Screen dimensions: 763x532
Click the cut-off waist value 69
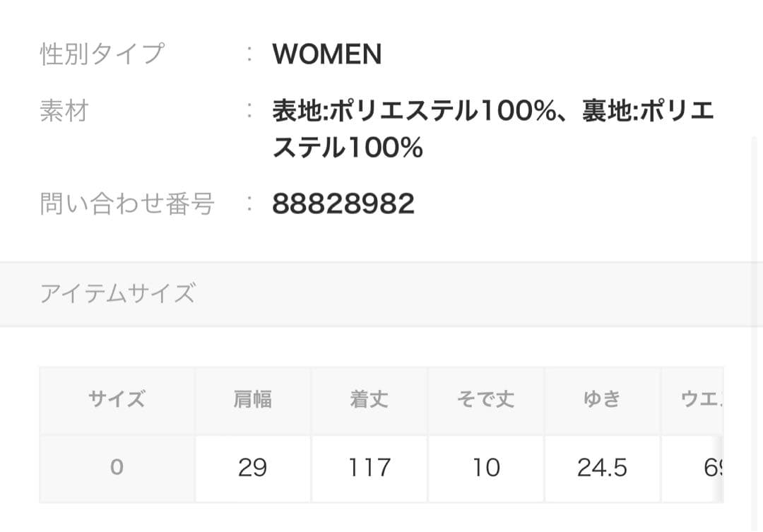tap(711, 468)
